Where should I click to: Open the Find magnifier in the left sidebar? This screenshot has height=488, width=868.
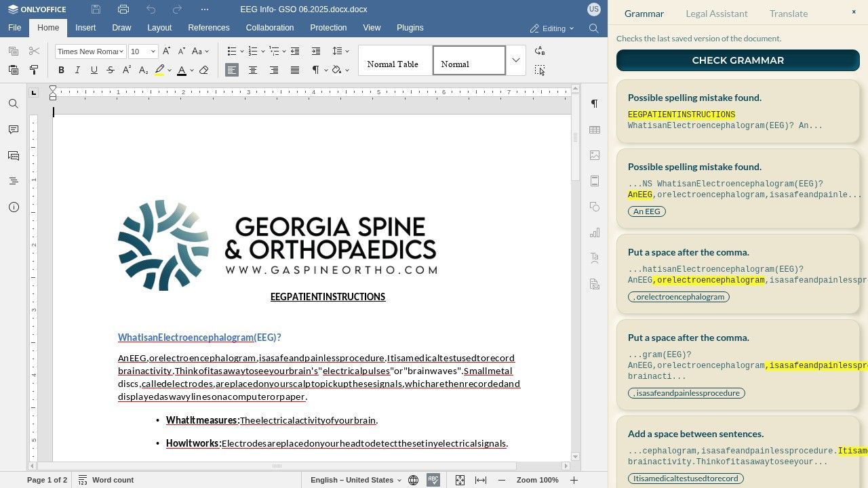[14, 104]
